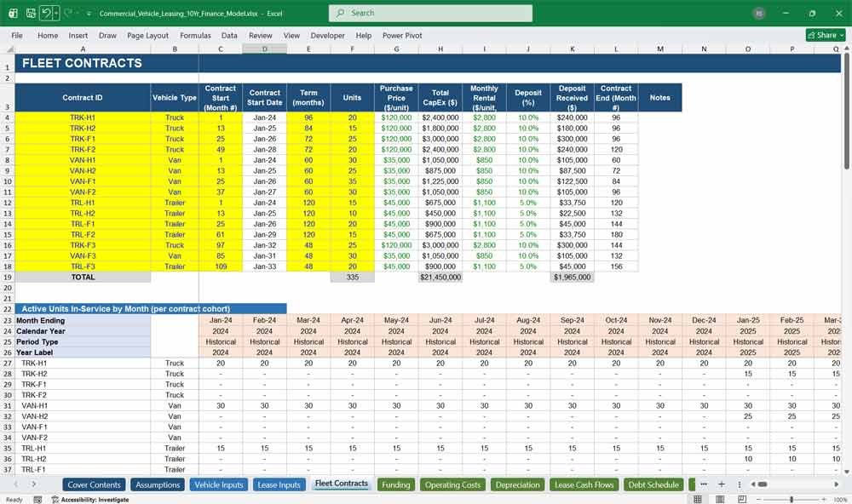
Task: Open the Debt Schedule sheet tab
Action: pos(653,484)
